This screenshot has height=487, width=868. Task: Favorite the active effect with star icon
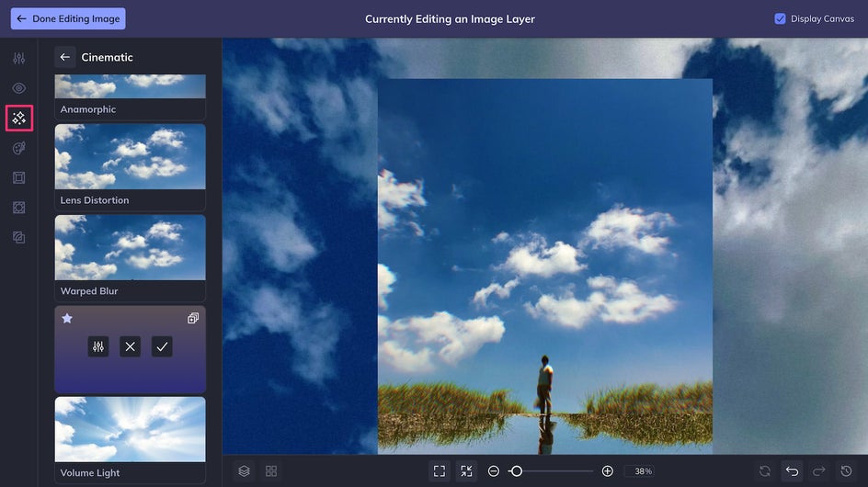tap(67, 318)
